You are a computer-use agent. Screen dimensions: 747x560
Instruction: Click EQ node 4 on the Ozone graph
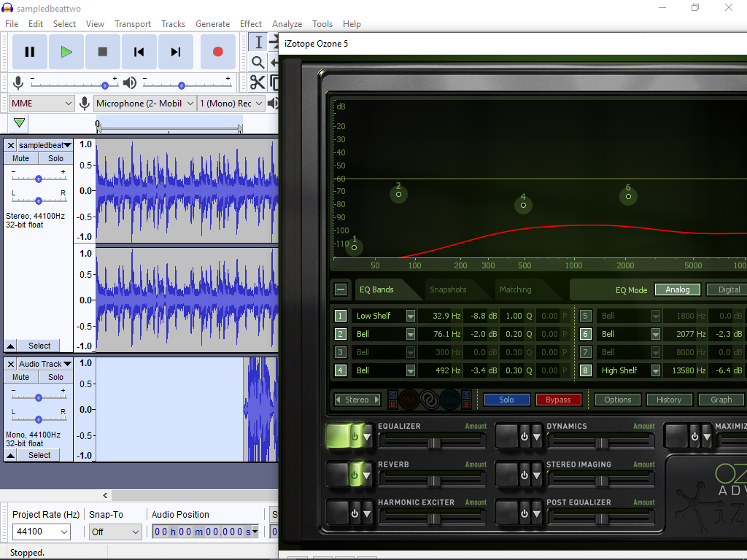coord(523,205)
